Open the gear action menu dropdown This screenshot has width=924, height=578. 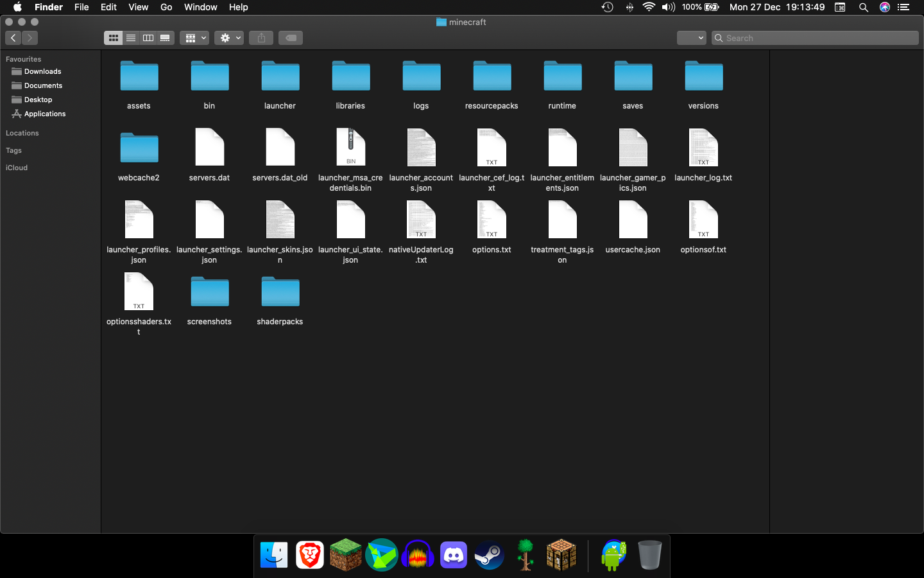(229, 38)
